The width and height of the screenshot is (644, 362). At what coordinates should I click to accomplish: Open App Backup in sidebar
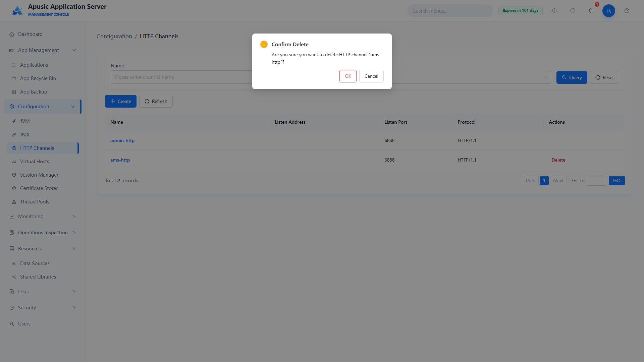tap(43, 92)
